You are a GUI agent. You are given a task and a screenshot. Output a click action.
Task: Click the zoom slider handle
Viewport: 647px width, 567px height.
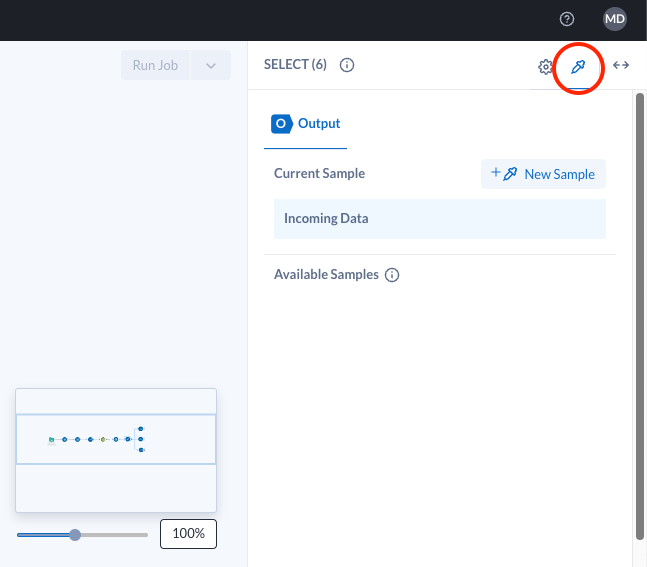click(75, 535)
